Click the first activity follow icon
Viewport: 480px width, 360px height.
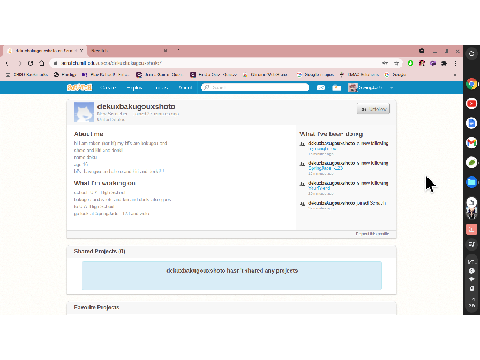[x=302, y=144]
